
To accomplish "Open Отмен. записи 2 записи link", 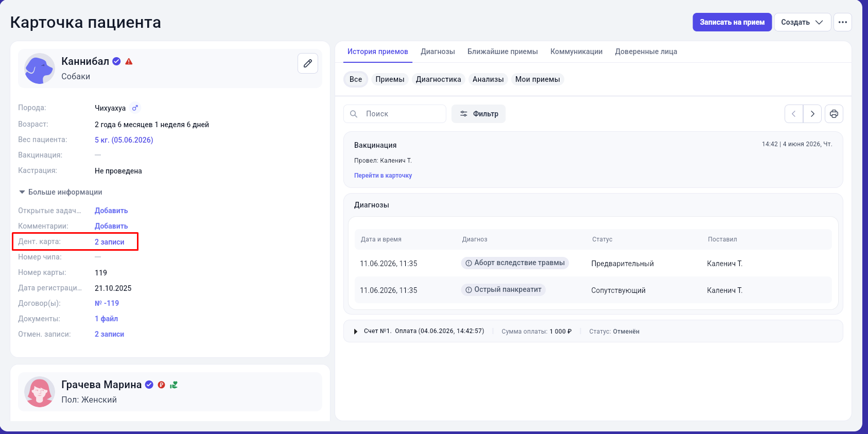I will [x=109, y=334].
